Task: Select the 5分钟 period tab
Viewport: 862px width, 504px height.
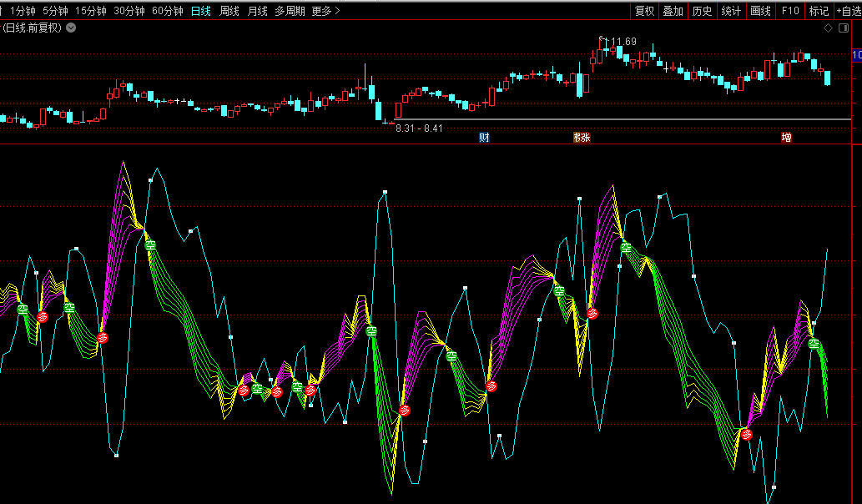Action: pos(55,11)
